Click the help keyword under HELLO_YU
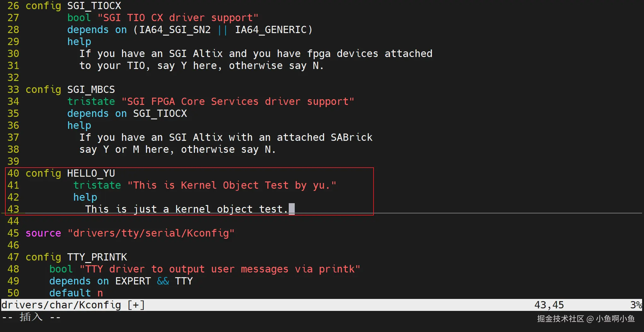The image size is (644, 332). 85,197
